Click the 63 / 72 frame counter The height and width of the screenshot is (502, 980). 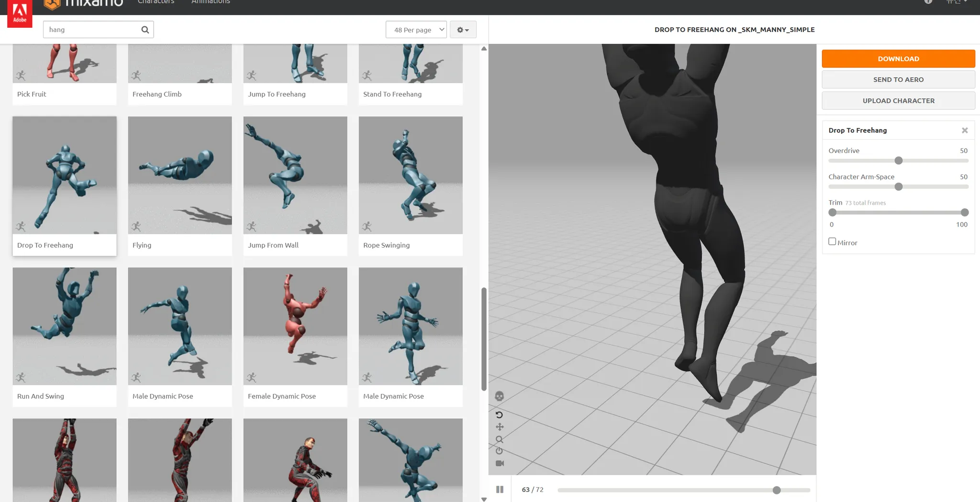pos(533,490)
